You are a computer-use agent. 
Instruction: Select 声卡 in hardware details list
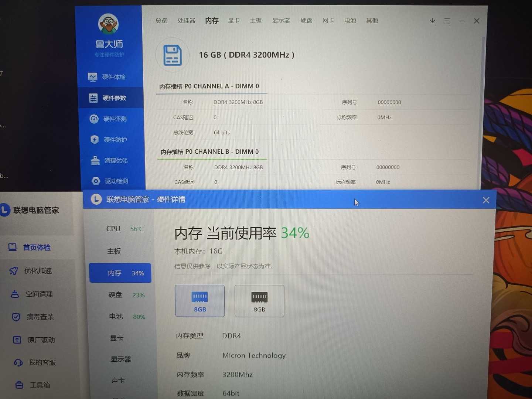pyautogui.click(x=118, y=380)
